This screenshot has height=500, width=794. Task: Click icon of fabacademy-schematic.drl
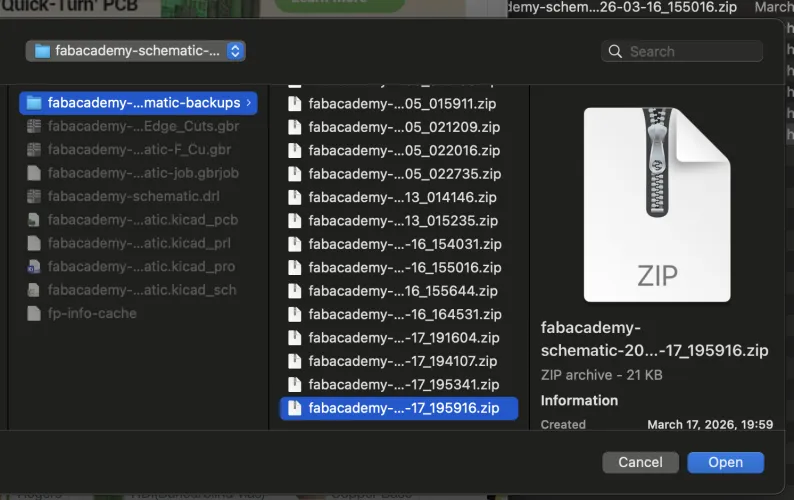(x=34, y=196)
